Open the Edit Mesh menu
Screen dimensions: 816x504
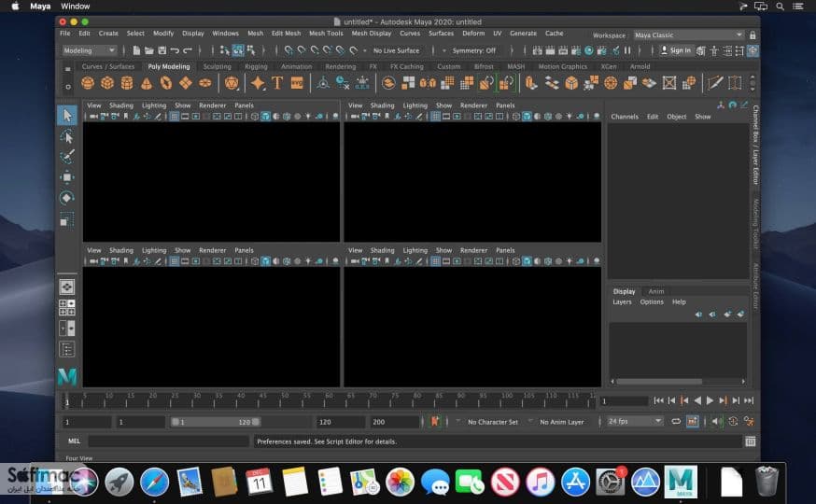[x=286, y=34]
